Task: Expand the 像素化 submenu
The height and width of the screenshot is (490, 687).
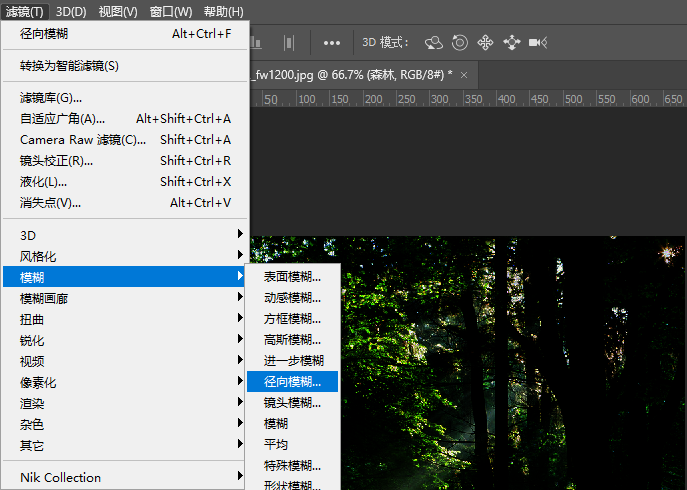Action: click(x=124, y=382)
